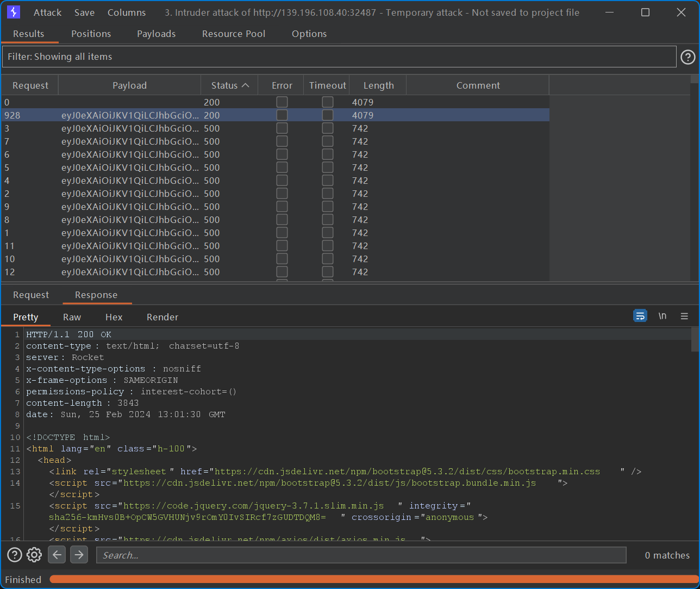Toggle Timeout checkbox for request 0
The width and height of the screenshot is (700, 589).
click(328, 102)
